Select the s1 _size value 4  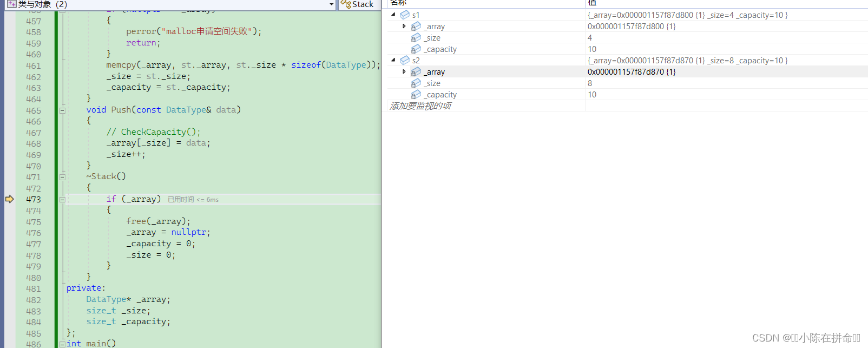click(590, 38)
